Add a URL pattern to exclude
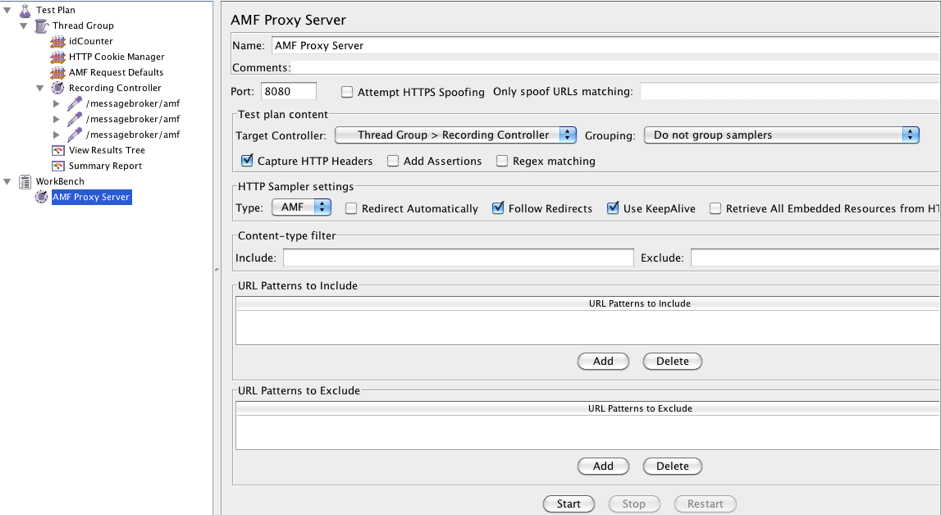The height and width of the screenshot is (515, 941). (603, 466)
